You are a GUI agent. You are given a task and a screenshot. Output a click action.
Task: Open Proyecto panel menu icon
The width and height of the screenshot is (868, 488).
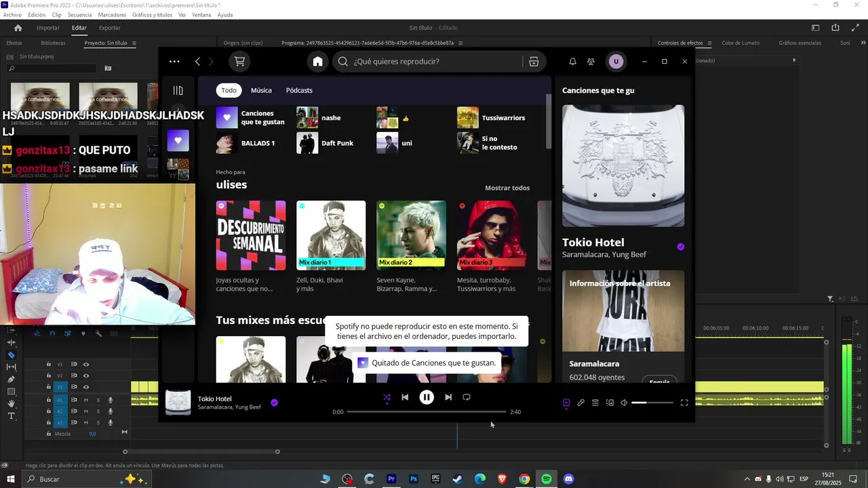click(134, 43)
